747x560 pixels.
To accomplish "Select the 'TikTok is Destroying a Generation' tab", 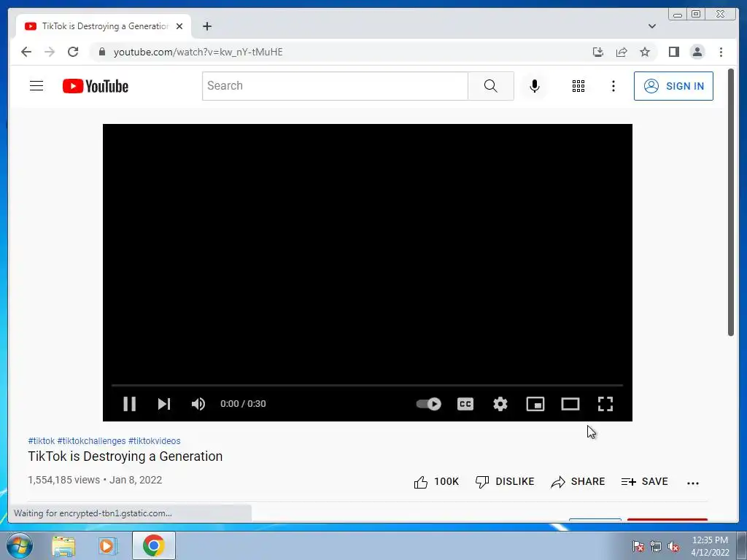I will click(x=104, y=26).
